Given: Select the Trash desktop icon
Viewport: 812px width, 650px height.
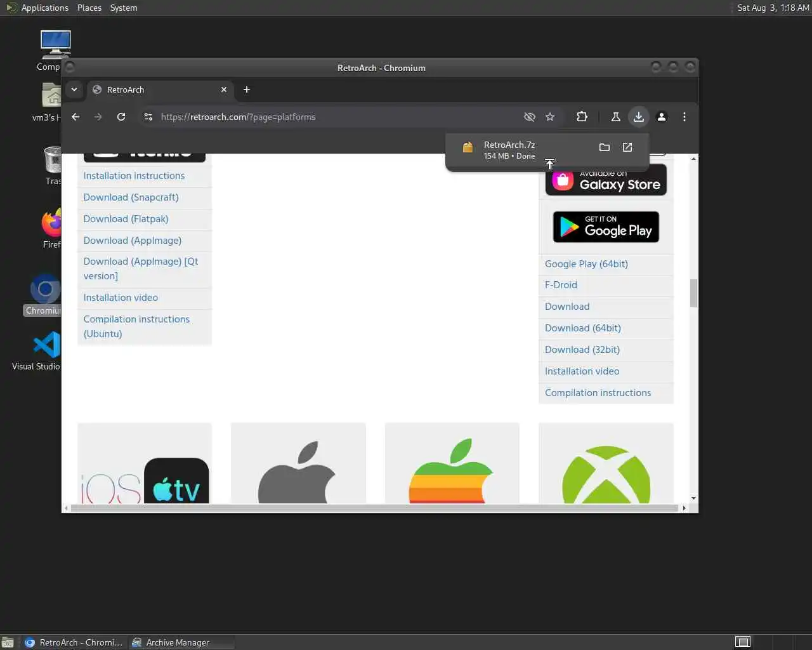Looking at the screenshot, I should click(53, 165).
